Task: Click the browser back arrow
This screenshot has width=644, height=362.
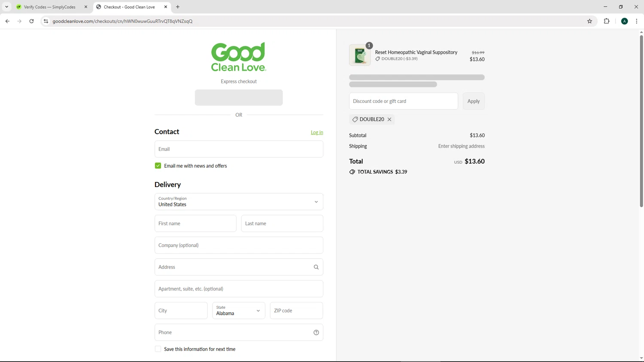Action: click(7, 21)
